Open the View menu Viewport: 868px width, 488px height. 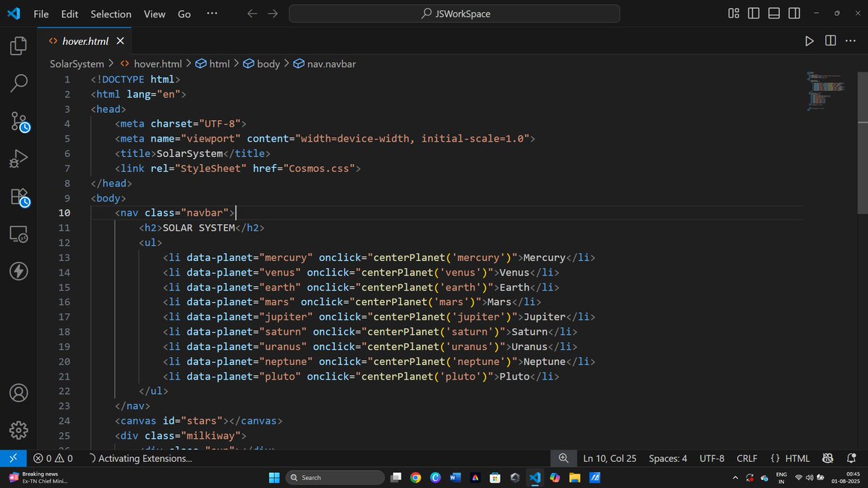[155, 14]
